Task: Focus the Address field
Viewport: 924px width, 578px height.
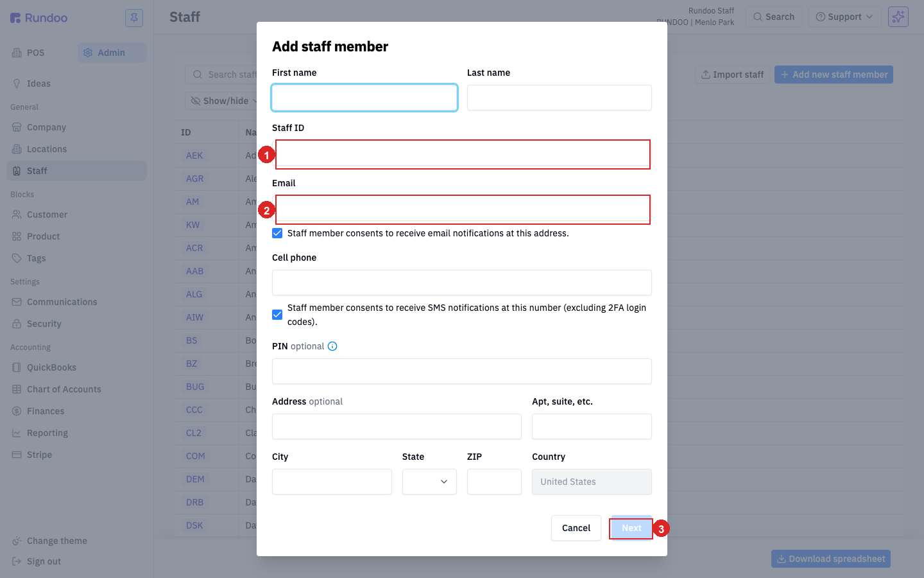Action: click(397, 426)
